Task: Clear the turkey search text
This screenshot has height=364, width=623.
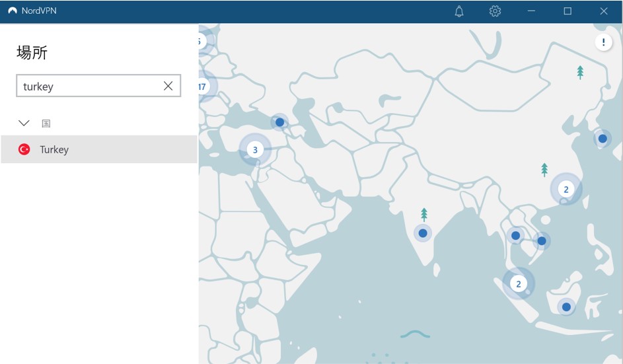Action: (168, 86)
